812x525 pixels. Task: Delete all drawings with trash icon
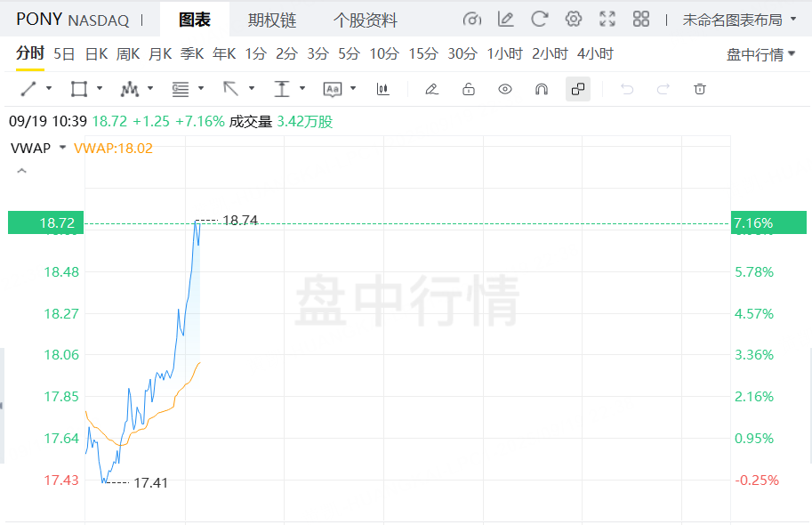click(700, 89)
